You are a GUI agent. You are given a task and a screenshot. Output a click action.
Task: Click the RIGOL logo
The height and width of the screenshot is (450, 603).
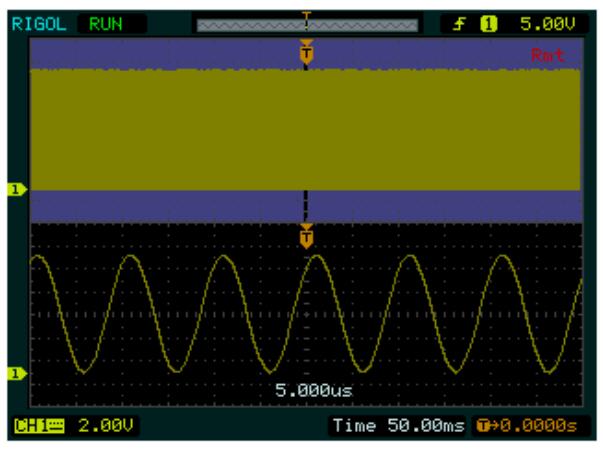[x=30, y=19]
